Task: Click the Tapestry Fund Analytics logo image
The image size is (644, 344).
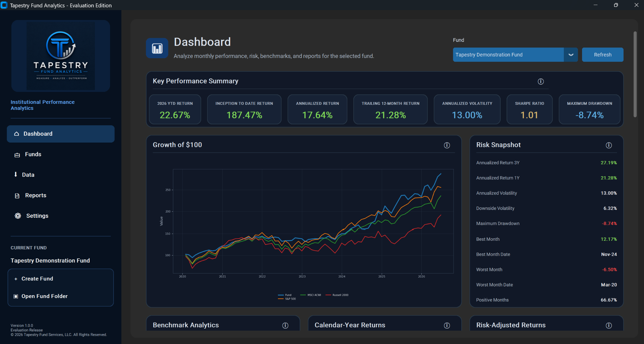Action: pyautogui.click(x=61, y=56)
